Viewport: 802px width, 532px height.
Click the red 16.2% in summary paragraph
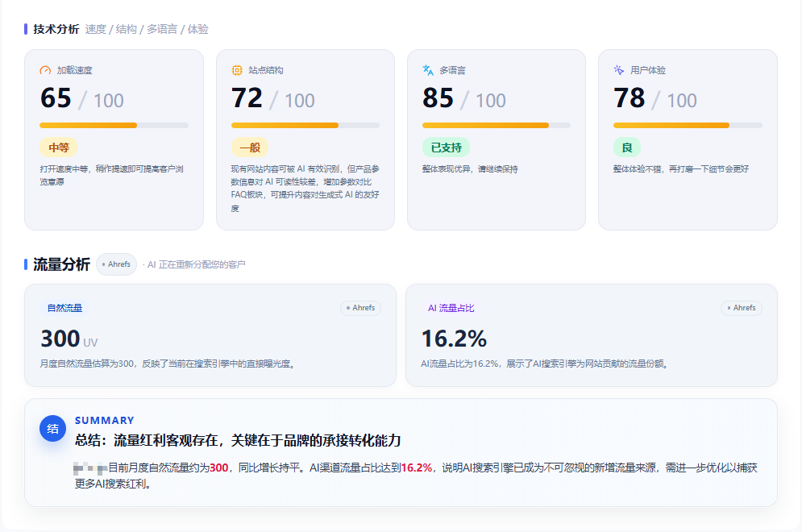[417, 468]
